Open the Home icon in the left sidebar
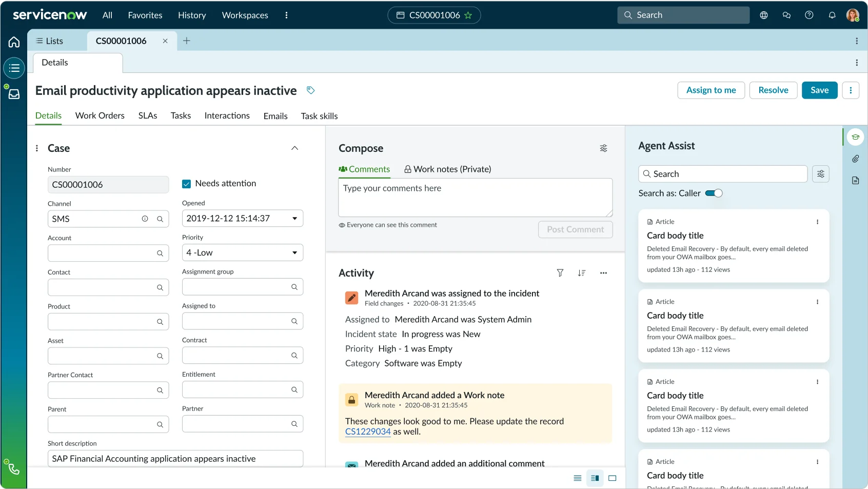This screenshot has height=489, width=868. 13,42
